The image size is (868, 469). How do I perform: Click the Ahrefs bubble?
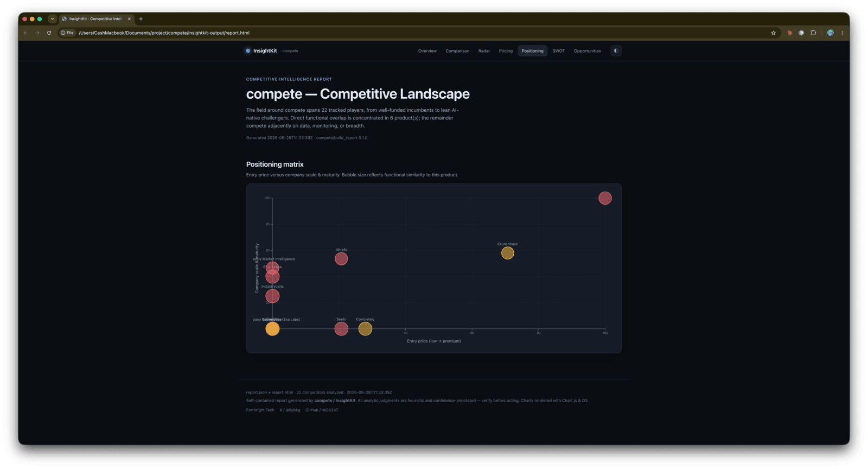pos(341,259)
